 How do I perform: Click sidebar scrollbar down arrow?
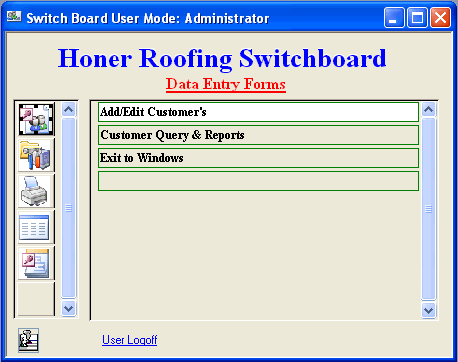pos(69,309)
